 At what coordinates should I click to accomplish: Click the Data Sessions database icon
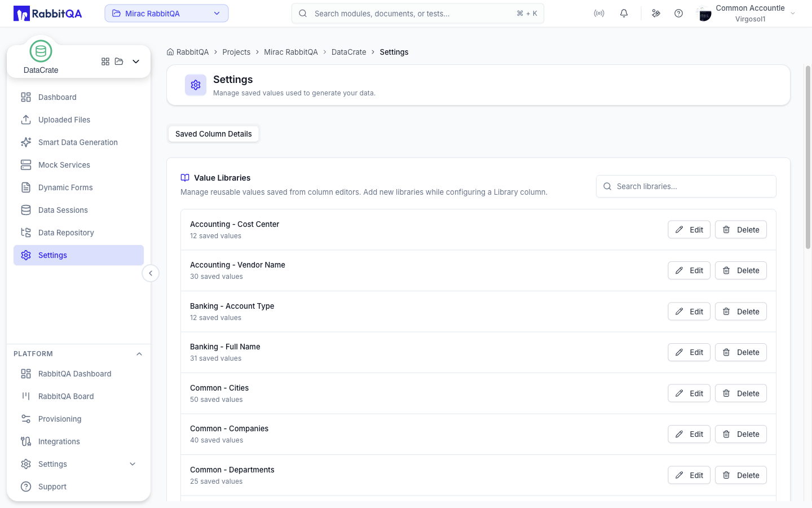(26, 210)
